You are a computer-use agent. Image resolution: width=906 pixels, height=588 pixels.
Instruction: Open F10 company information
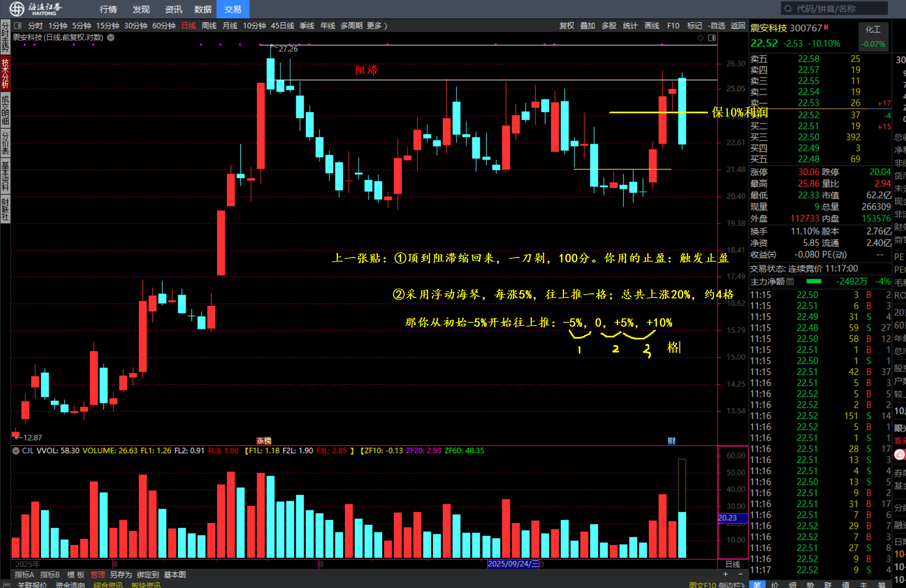pyautogui.click(x=673, y=26)
